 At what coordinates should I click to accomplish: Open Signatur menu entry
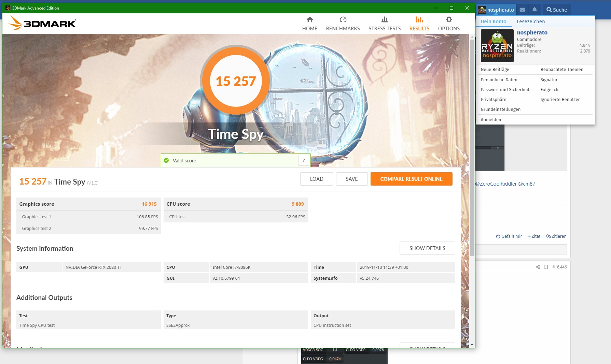click(x=549, y=79)
